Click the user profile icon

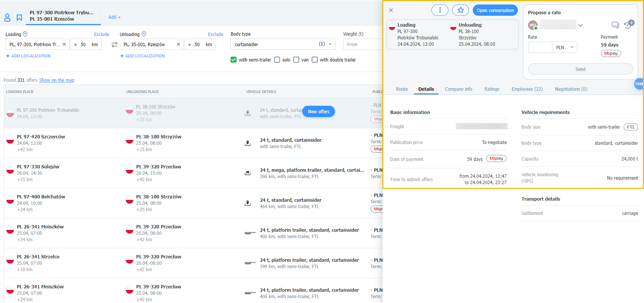pos(7,18)
